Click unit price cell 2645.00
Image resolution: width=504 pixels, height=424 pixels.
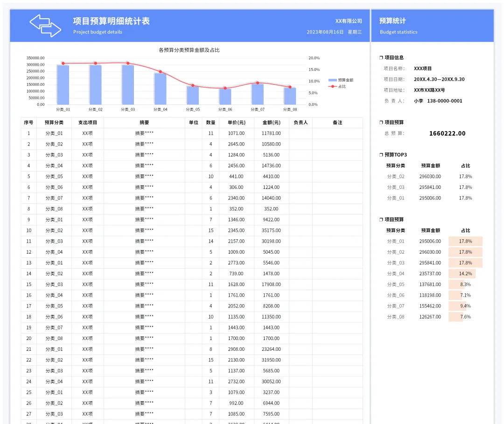[236, 144]
